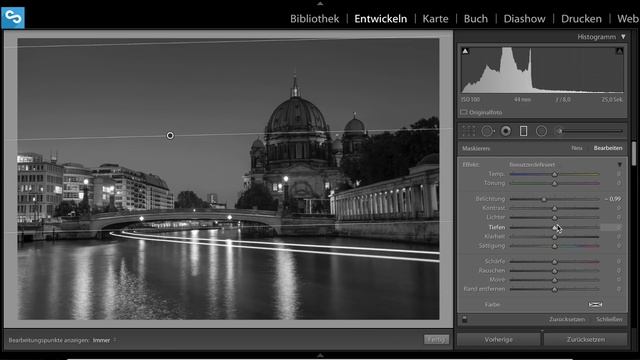Click Bearbeiten in the Maskieren row
Image resolution: width=640 pixels, height=360 pixels.
pos(608,148)
